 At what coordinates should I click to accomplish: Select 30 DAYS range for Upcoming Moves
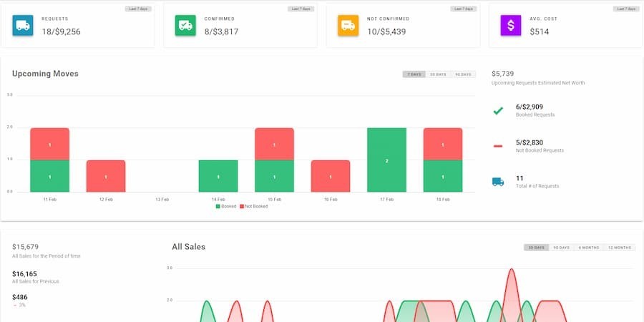438,74
